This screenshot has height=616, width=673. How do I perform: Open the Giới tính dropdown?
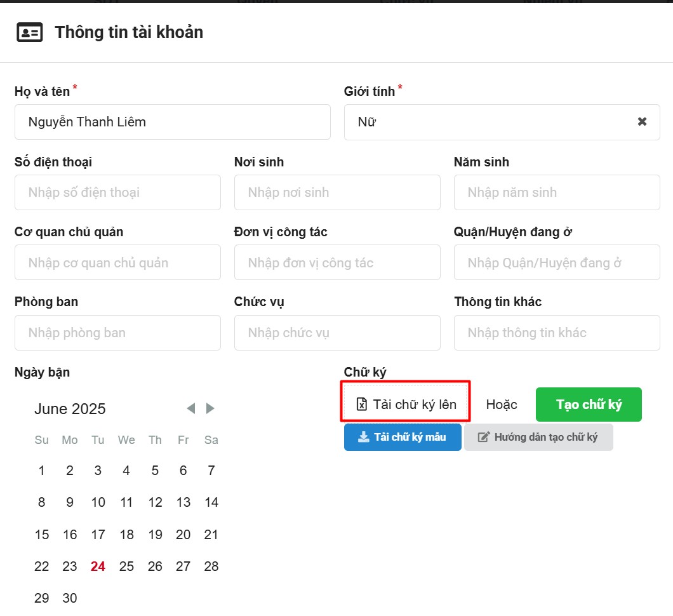pos(489,122)
